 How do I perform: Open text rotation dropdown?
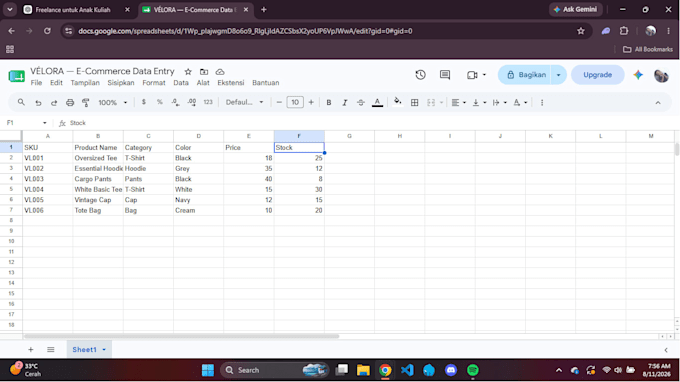(x=520, y=103)
